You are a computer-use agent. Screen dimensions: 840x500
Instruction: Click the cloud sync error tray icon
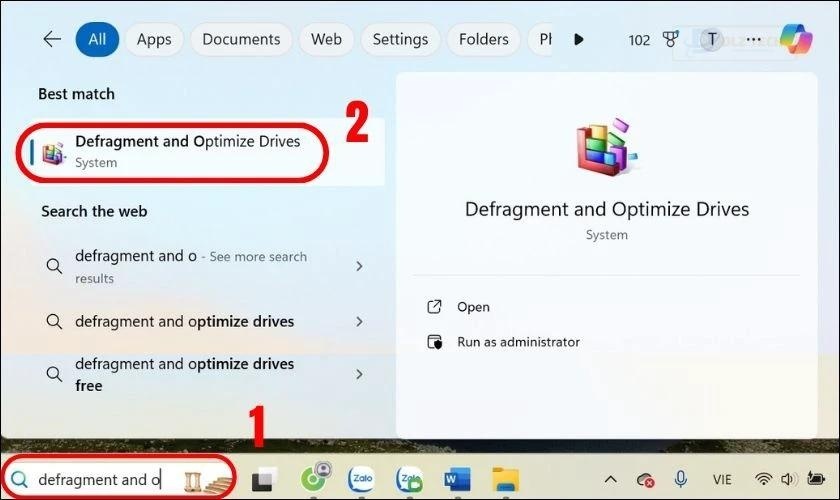pyautogui.click(x=645, y=480)
